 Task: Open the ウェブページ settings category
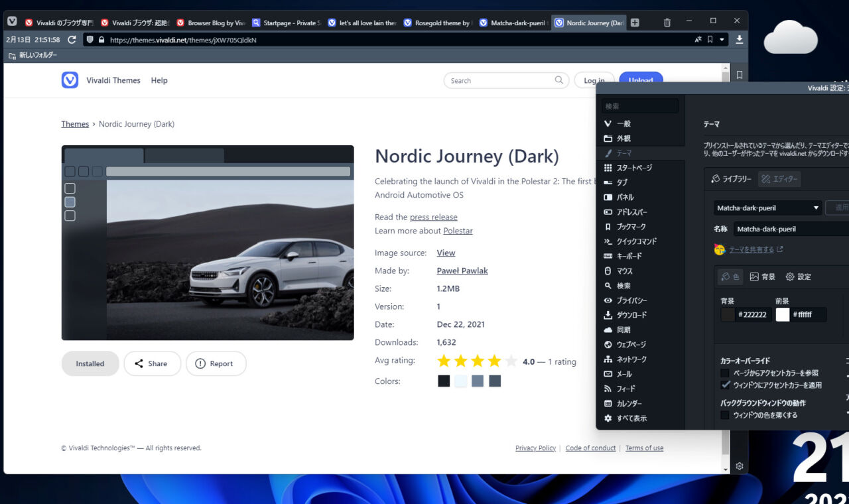(640, 345)
